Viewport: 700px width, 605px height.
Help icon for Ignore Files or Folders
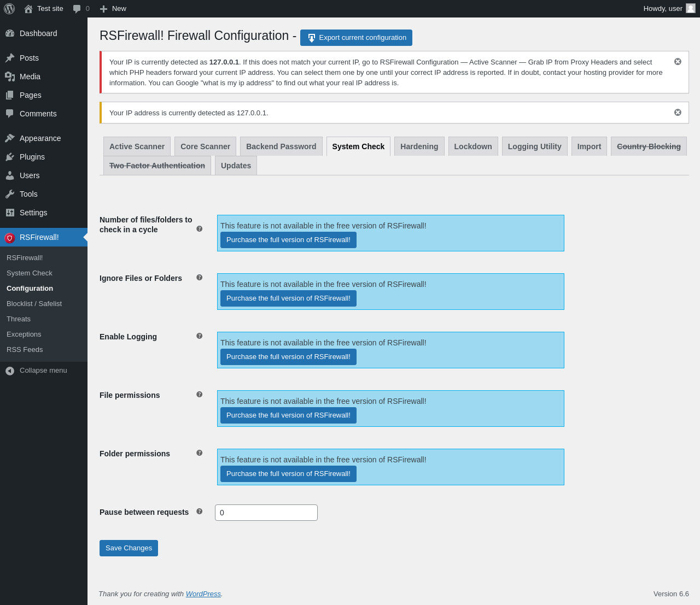(x=200, y=278)
